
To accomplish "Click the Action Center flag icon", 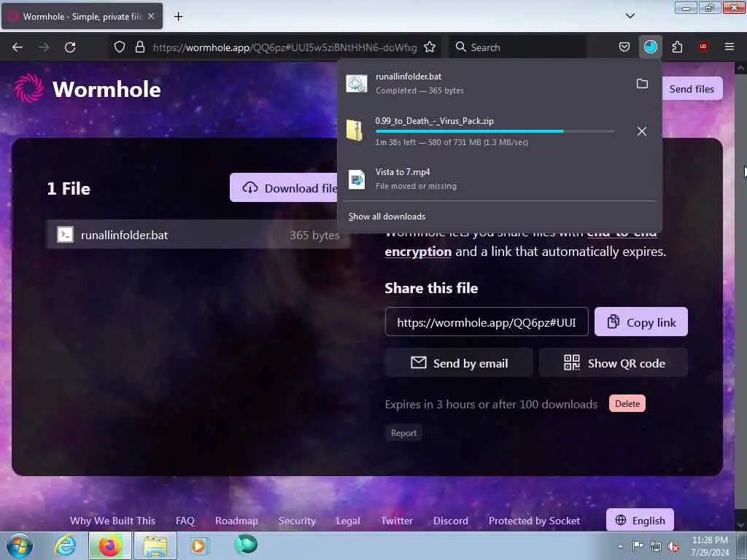I will [x=638, y=546].
